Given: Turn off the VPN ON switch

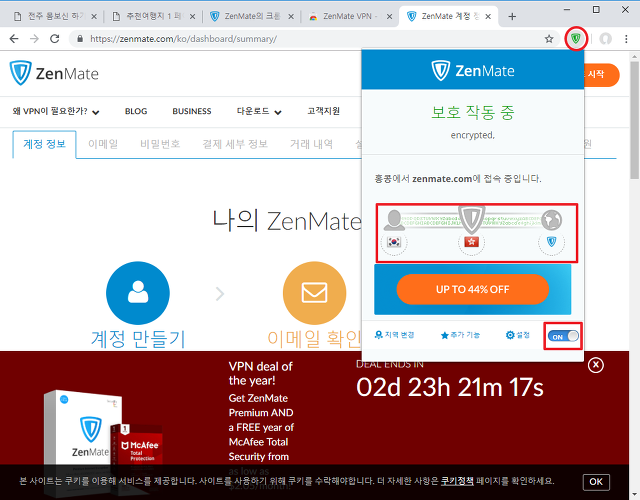Looking at the screenshot, I should [x=563, y=336].
